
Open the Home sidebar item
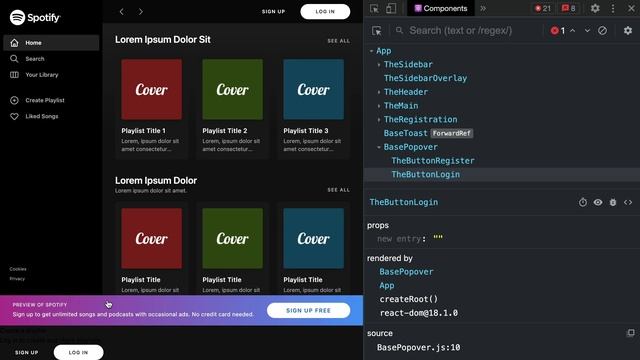[x=51, y=42]
